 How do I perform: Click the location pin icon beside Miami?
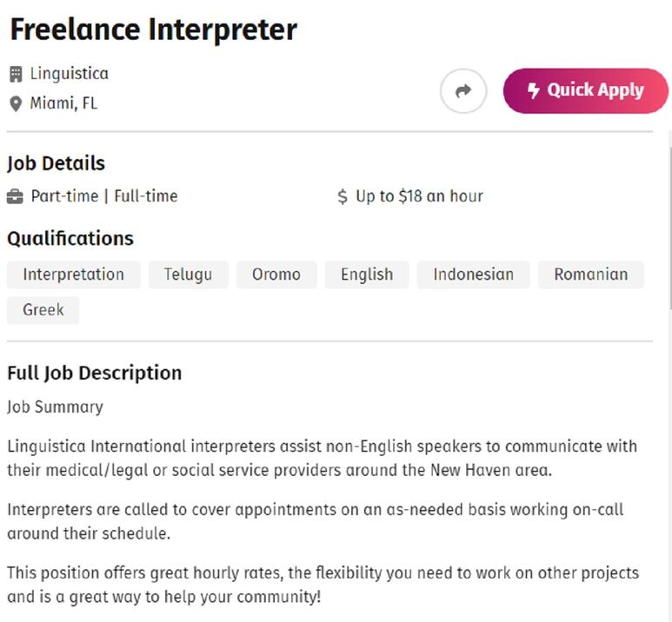[x=16, y=103]
